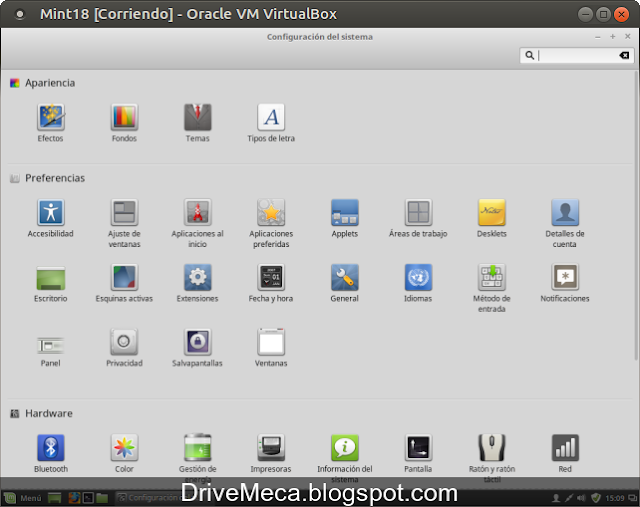Open Salvapantallas screensaver settings

pyautogui.click(x=198, y=348)
